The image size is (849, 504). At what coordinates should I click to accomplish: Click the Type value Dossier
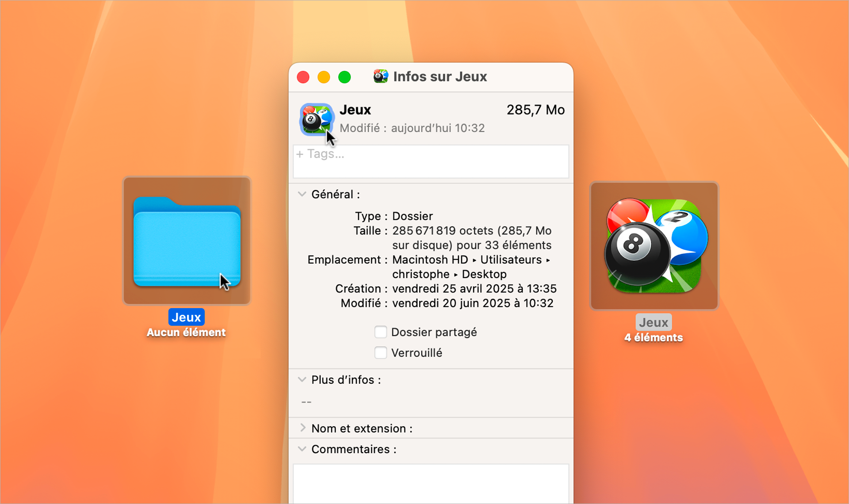pos(413,216)
